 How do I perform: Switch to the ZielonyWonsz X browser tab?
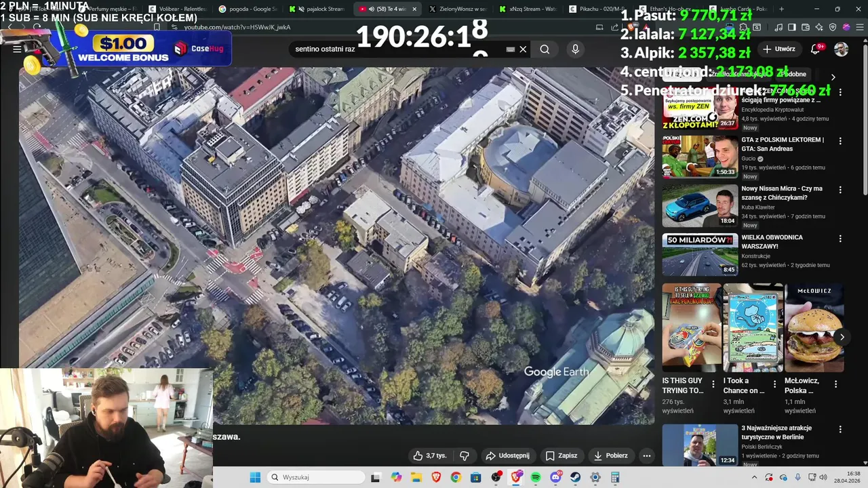[x=458, y=9]
